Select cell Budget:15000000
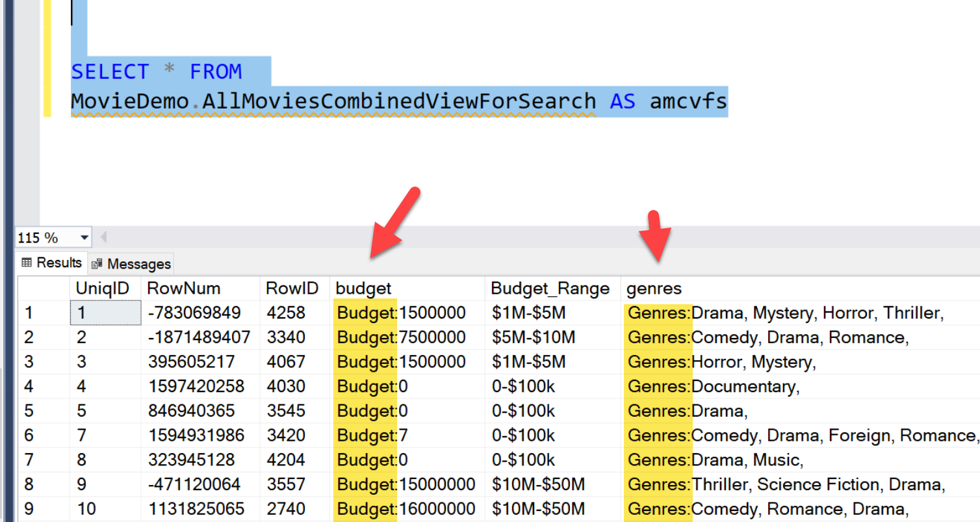The image size is (980, 522). click(407, 484)
